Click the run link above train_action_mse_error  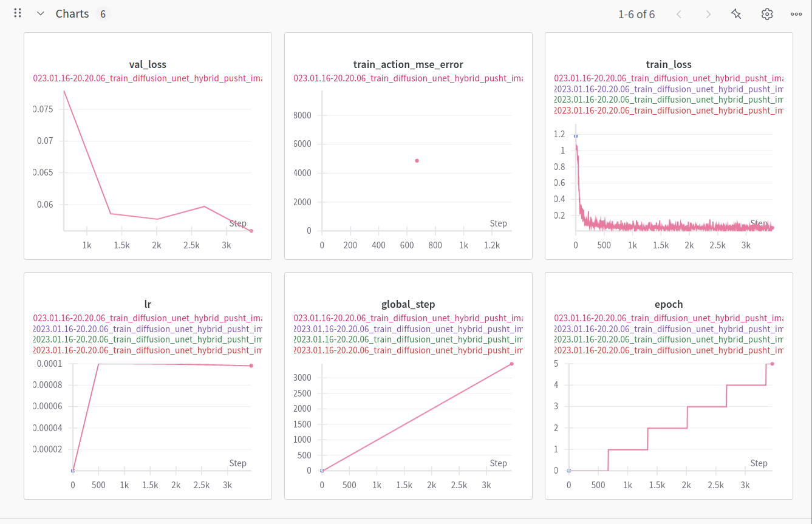pyautogui.click(x=408, y=78)
